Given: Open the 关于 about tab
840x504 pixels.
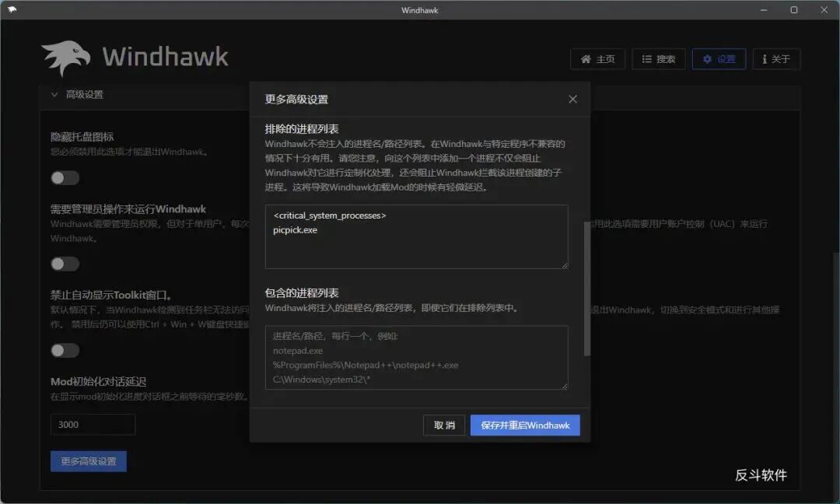Looking at the screenshot, I should tap(776, 59).
